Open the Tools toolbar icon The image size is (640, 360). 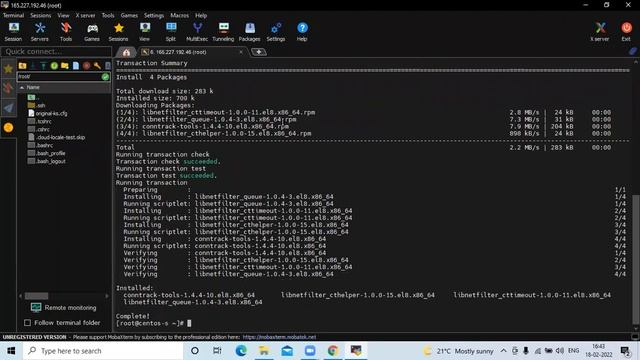point(66,32)
